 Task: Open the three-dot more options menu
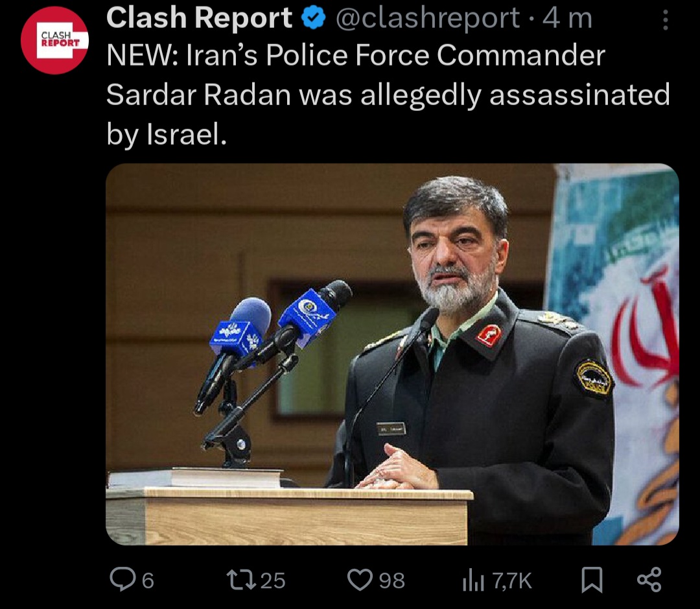tap(665, 20)
